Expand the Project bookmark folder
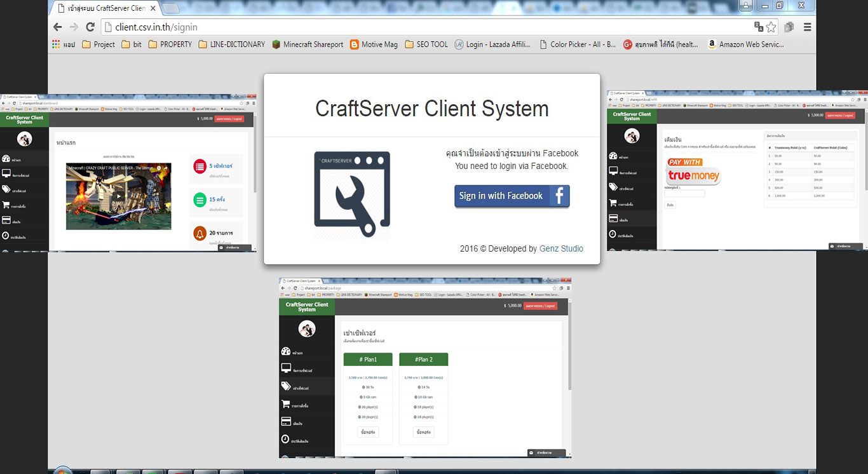868x474 pixels. (98, 44)
